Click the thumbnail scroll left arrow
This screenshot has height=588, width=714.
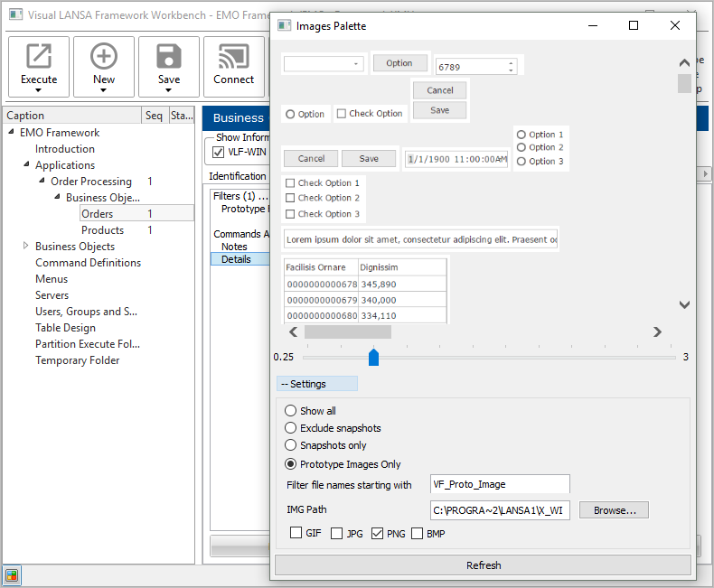[294, 332]
